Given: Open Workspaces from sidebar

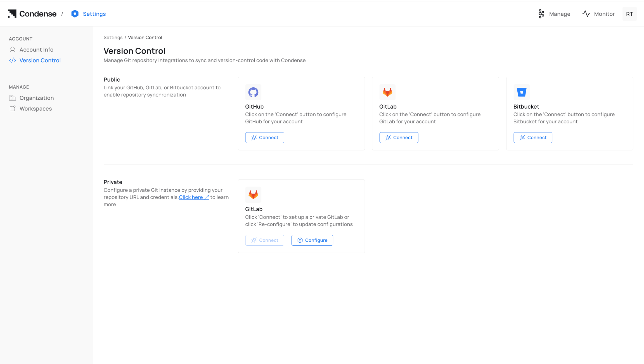Looking at the screenshot, I should coord(35,109).
